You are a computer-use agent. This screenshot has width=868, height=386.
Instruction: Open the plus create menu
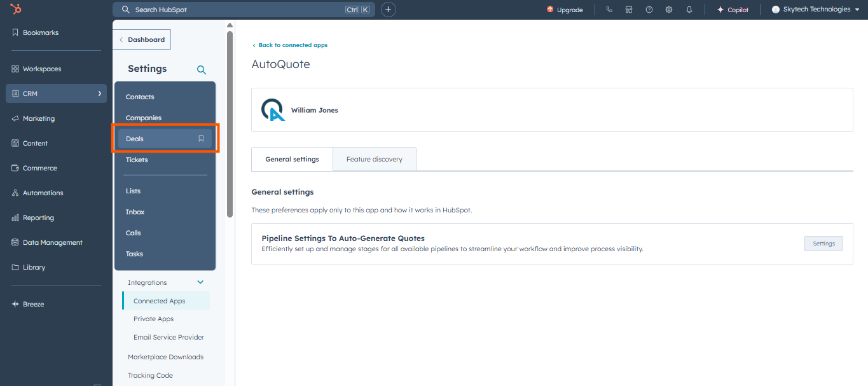pyautogui.click(x=388, y=9)
